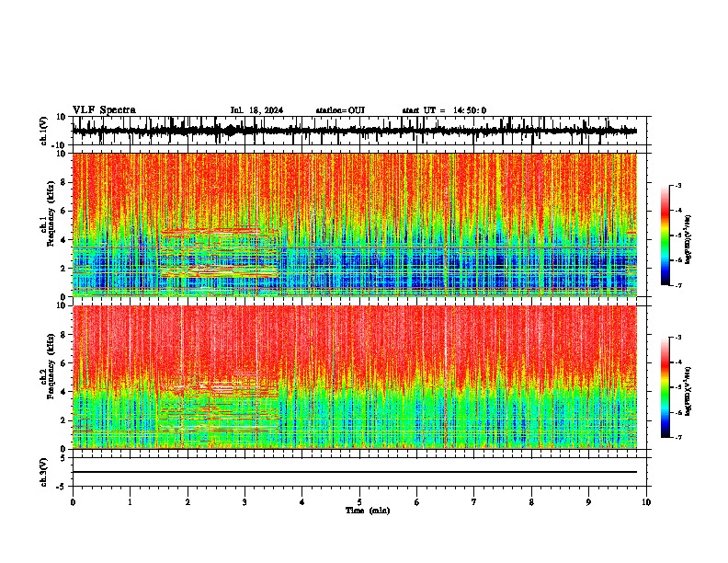Click the "-5" tick on ch.1 colorbar
This screenshot has width=728, height=563.
677,236
